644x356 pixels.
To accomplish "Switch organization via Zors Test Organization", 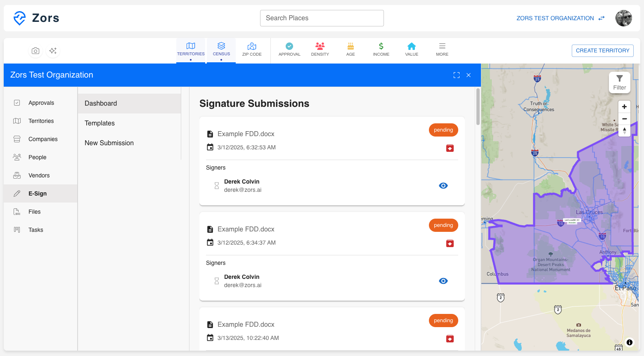I will pos(560,18).
